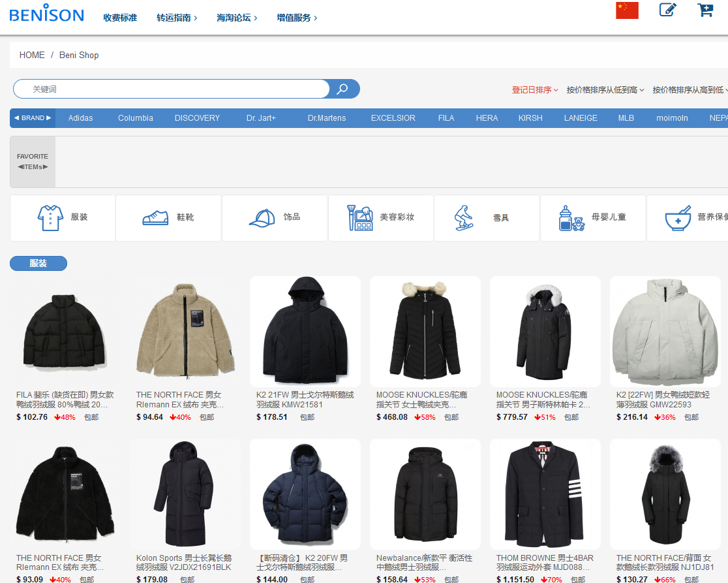Open Moose Knuckles women's jacket thumbnail
Viewport: 728px width, 583px height.
(425, 332)
